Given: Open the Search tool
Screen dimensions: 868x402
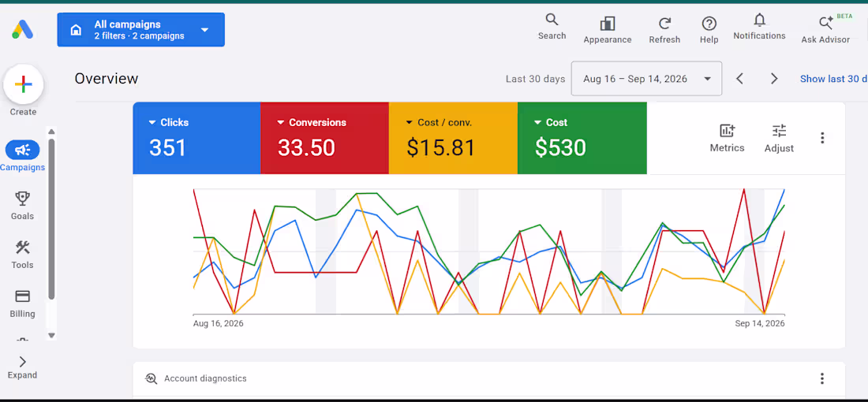Looking at the screenshot, I should [552, 27].
